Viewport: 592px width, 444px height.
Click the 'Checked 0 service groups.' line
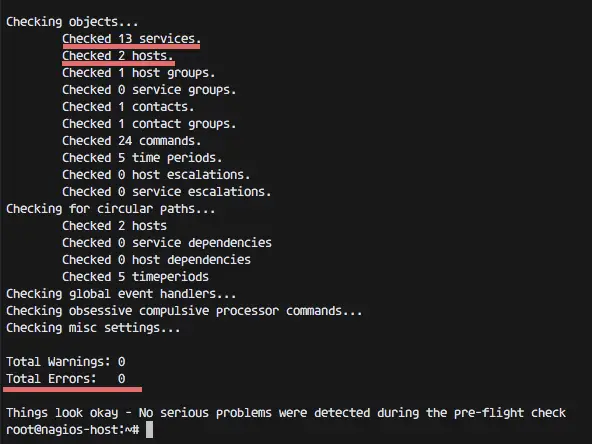click(149, 90)
